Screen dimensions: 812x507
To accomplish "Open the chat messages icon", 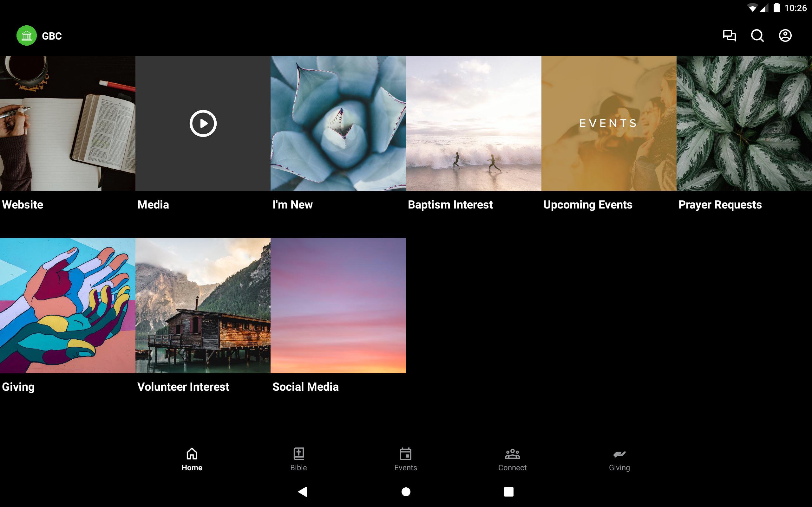I will pos(729,35).
